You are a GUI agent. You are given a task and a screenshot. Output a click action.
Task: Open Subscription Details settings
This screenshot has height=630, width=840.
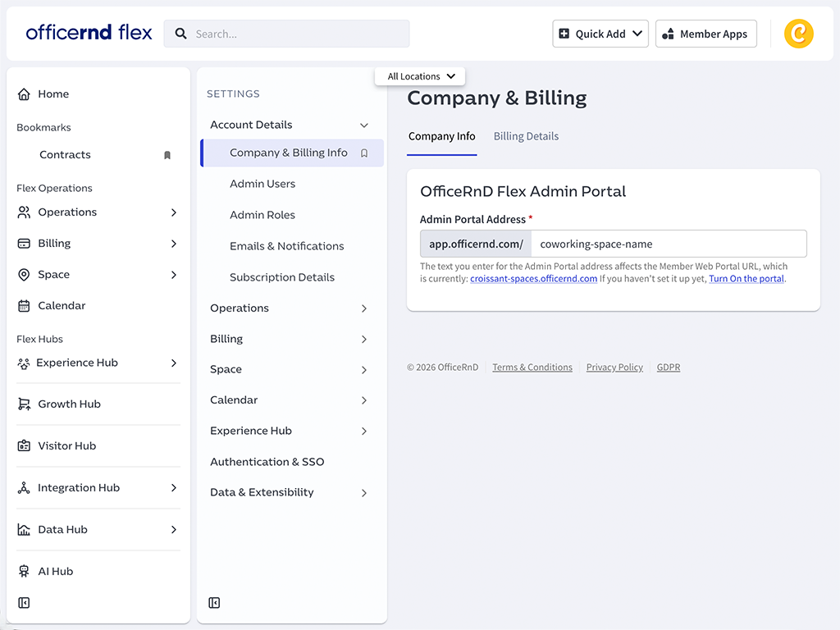coord(282,277)
